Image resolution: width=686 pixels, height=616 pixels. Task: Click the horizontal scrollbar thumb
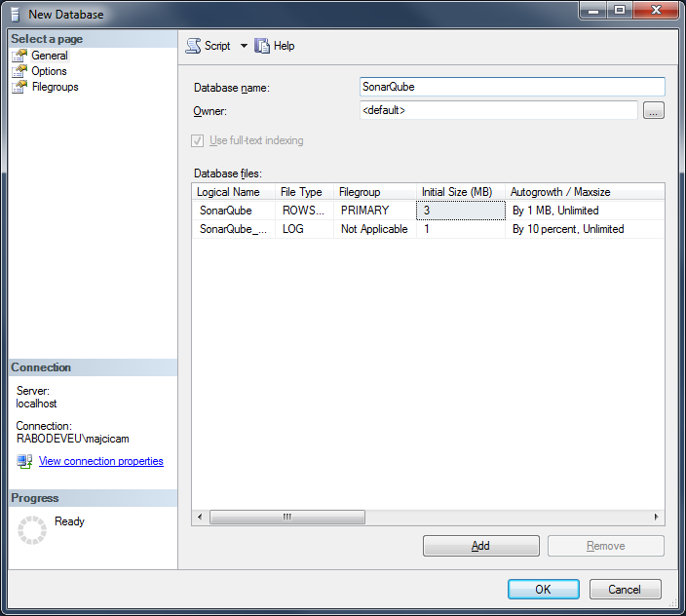pos(287,518)
